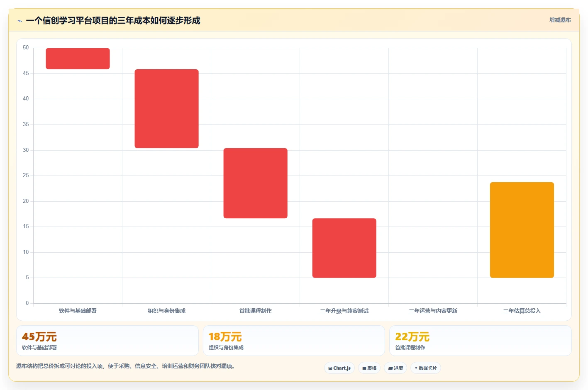Click the 增减瀑布 label in header
Image resolution: width=588 pixels, height=390 pixels.
pos(560,20)
